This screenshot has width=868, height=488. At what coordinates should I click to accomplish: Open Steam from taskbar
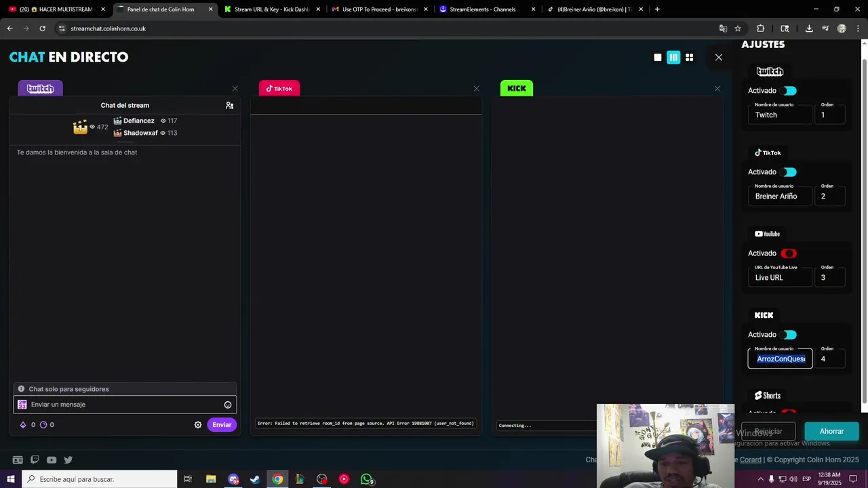tap(255, 479)
